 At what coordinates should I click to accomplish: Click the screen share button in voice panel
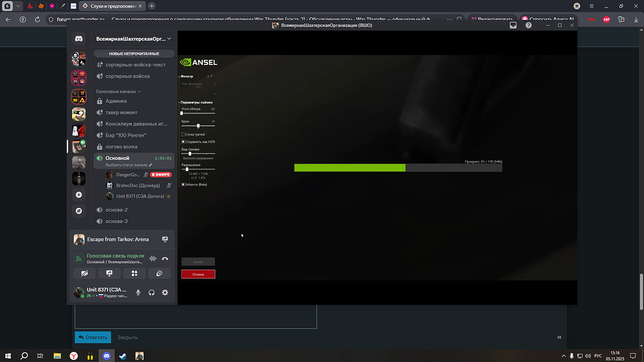click(x=109, y=274)
